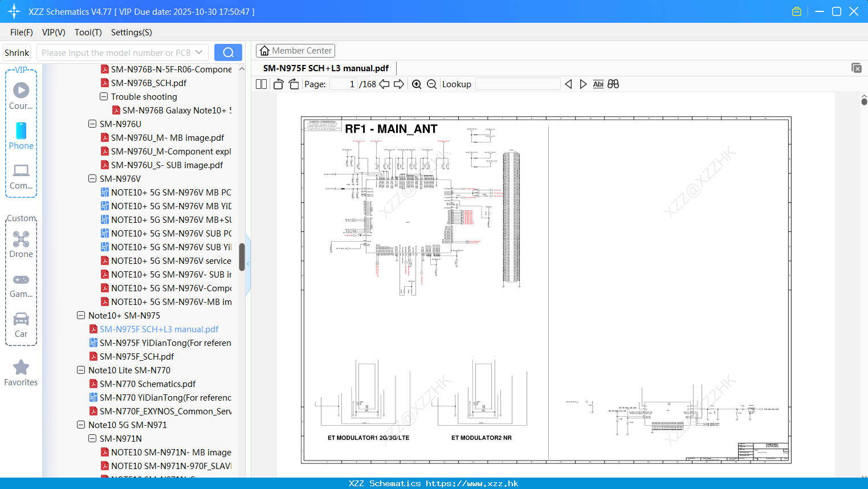Open the model number dropdown arrow

(x=199, y=52)
